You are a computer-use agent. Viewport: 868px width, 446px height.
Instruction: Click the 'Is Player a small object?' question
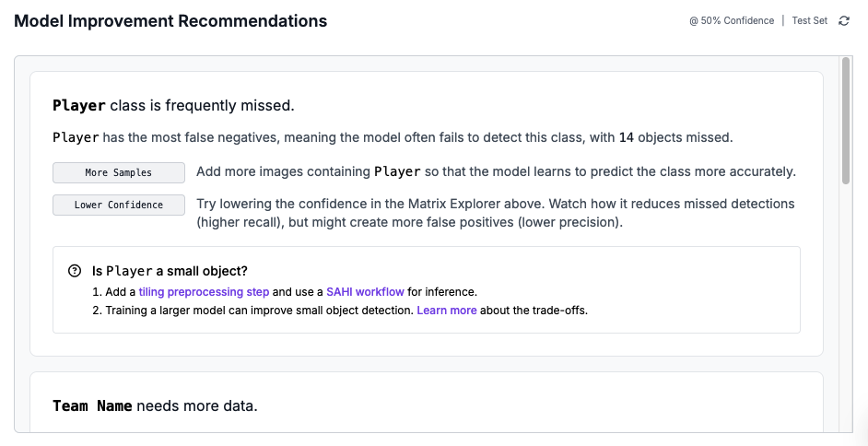coord(170,271)
